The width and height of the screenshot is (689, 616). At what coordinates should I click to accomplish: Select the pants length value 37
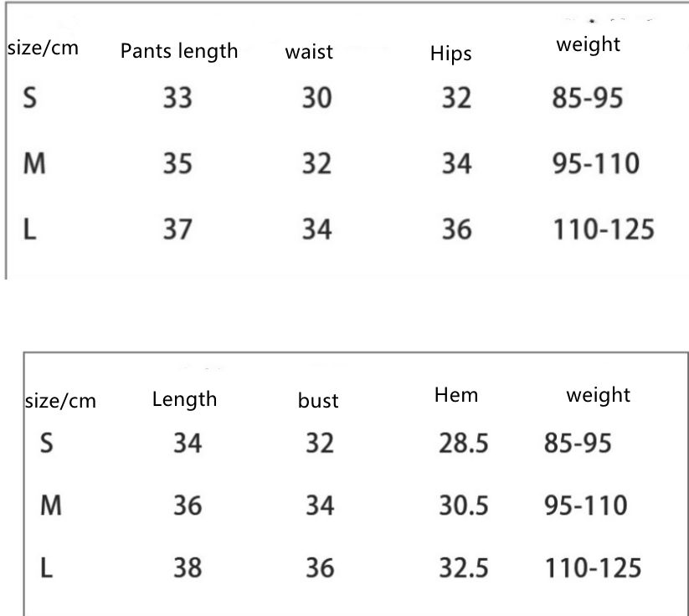point(177,228)
